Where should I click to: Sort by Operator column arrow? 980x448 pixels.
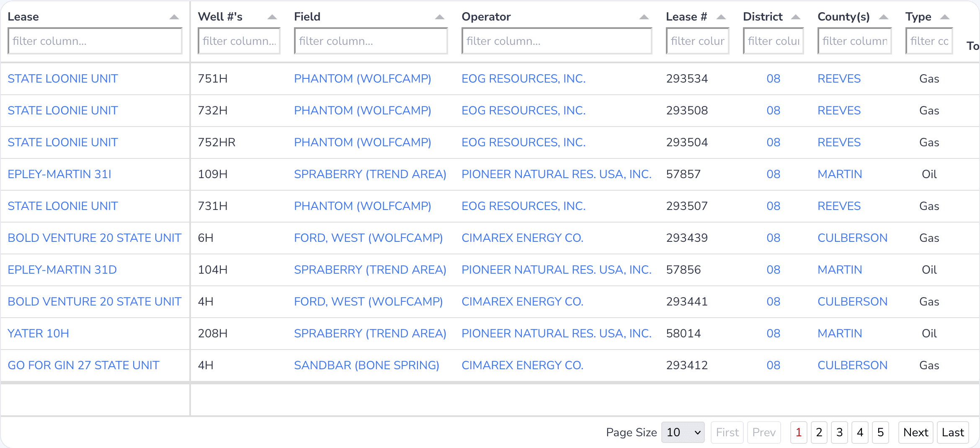(x=644, y=17)
